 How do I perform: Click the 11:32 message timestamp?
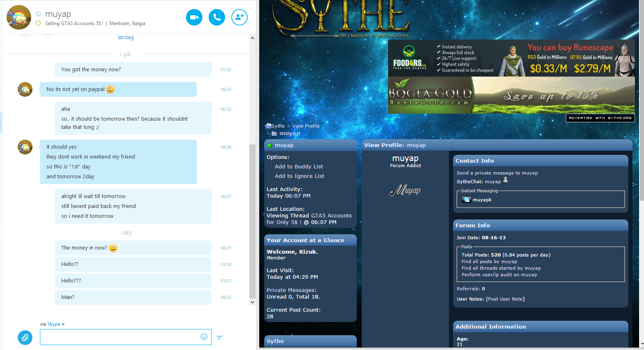[226, 70]
